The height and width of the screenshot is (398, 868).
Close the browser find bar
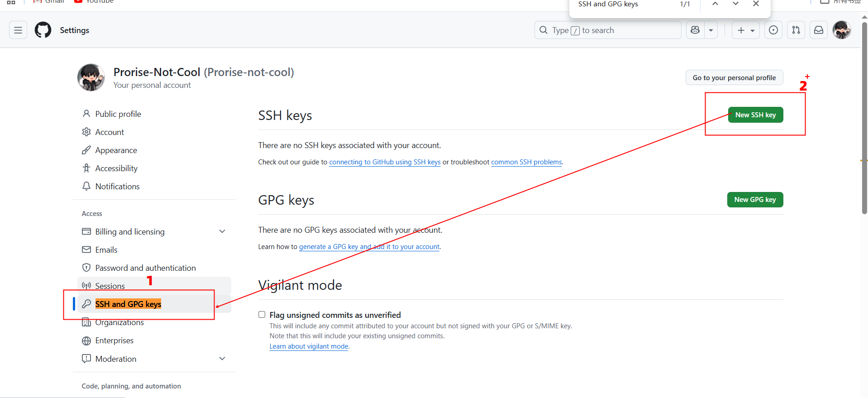pyautogui.click(x=756, y=4)
